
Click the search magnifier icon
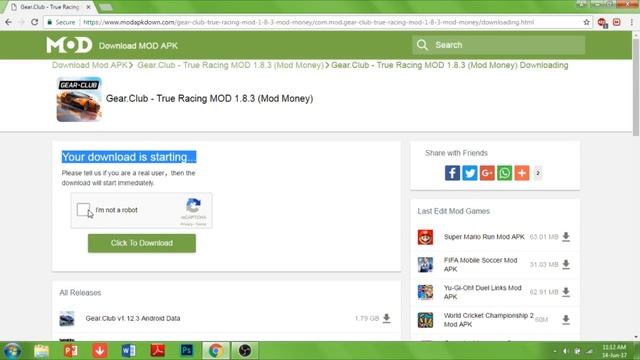pos(422,45)
